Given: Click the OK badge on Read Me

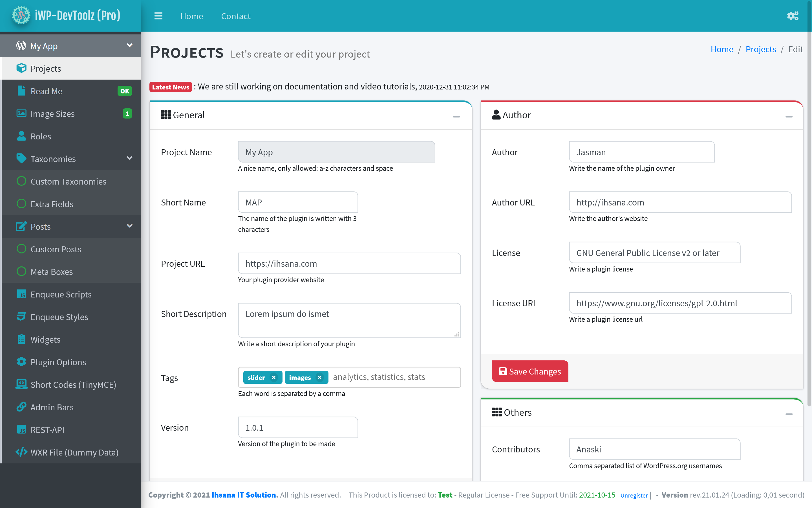Looking at the screenshot, I should 125,91.
